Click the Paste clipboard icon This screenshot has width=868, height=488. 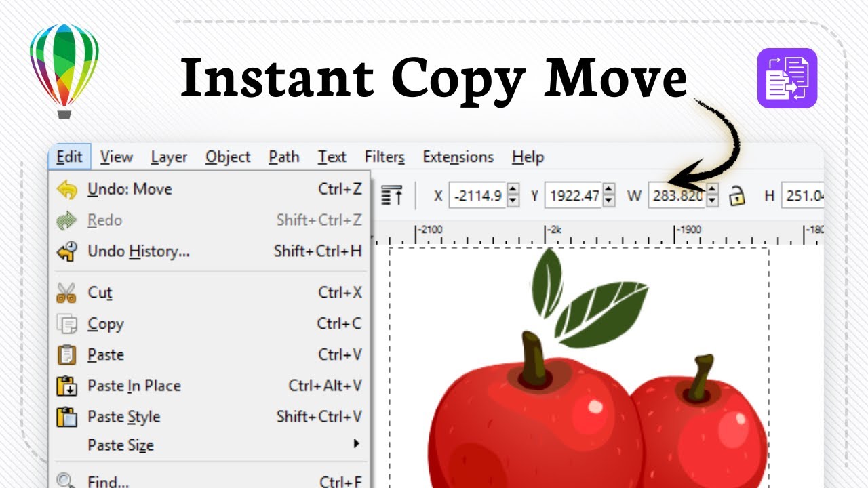(66, 354)
